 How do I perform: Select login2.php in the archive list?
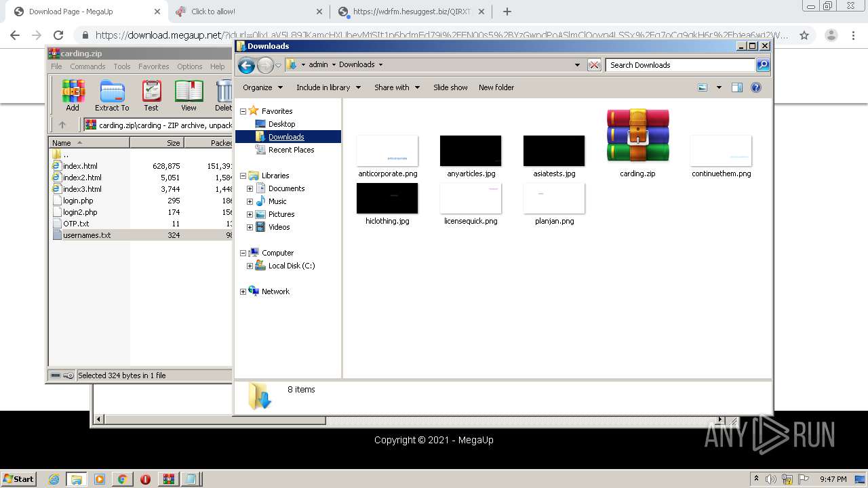(80, 212)
